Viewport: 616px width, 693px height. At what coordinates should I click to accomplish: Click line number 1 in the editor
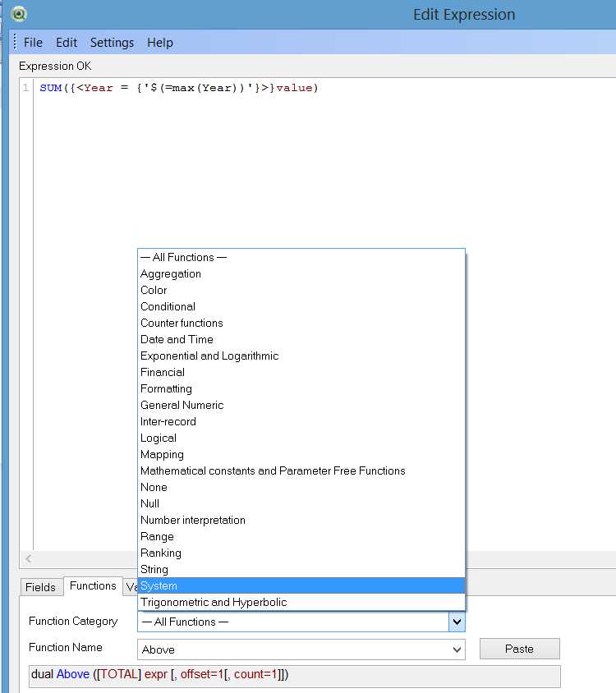pos(25,88)
